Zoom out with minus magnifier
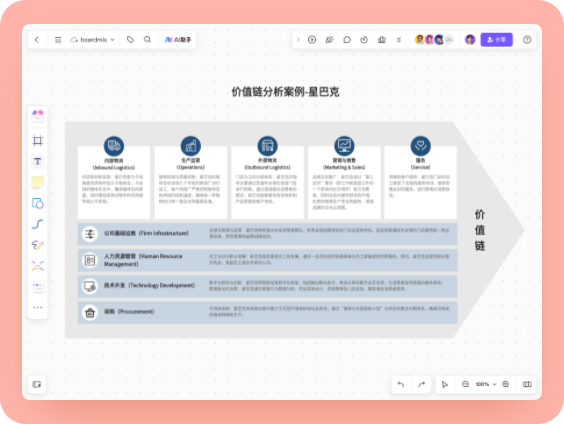The image size is (564, 424). (x=465, y=384)
